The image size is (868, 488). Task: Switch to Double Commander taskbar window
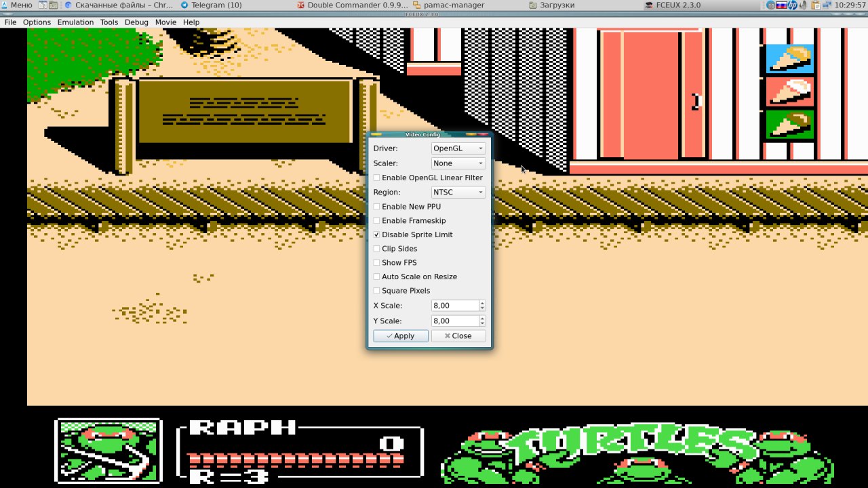(x=353, y=5)
